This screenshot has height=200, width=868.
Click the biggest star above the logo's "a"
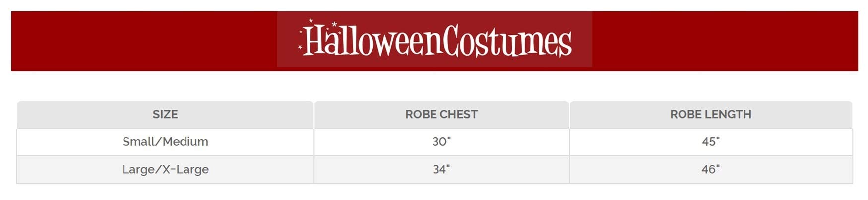tap(335, 24)
